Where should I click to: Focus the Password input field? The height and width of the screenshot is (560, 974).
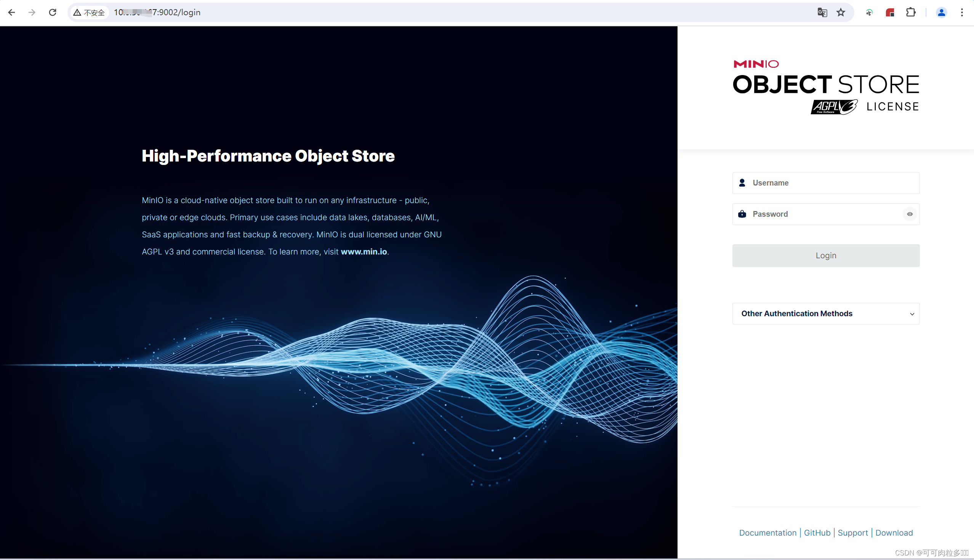823,214
